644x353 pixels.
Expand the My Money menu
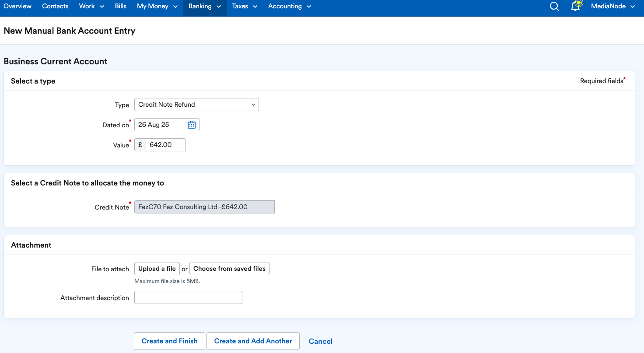157,6
